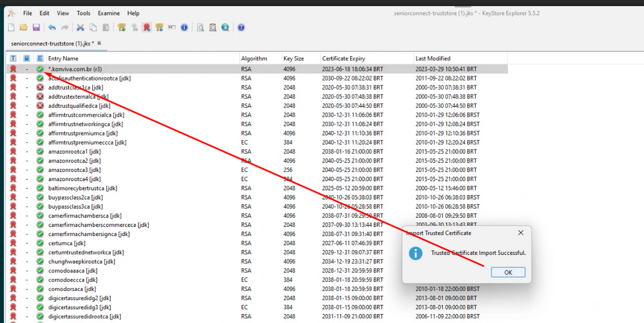
Task: Undo the last action from the toolbar
Action: [x=52, y=27]
